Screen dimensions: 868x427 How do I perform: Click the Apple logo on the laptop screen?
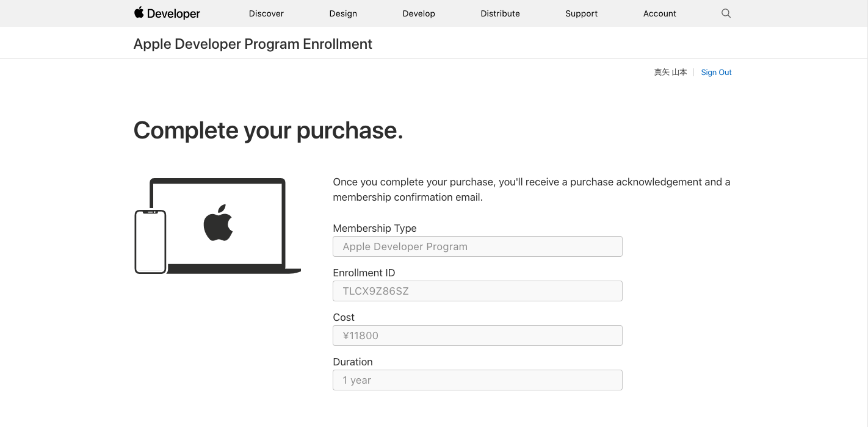click(219, 223)
